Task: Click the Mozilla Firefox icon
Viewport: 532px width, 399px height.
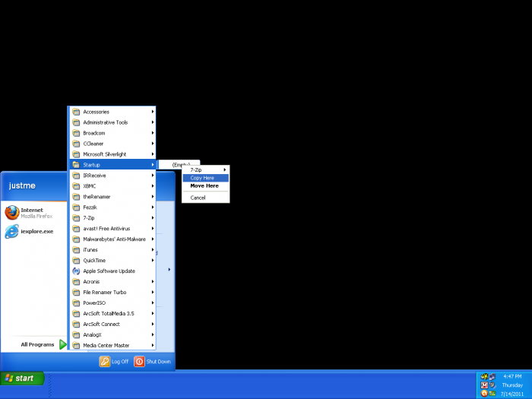Action: 12,213
